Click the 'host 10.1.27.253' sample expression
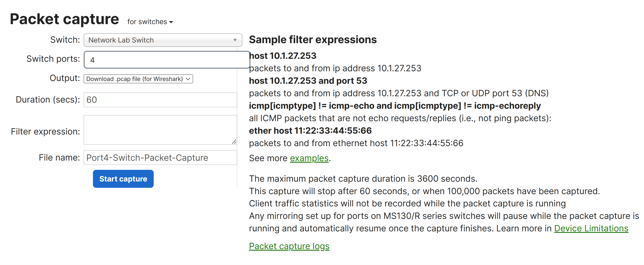The image size is (644, 265). coord(282,56)
